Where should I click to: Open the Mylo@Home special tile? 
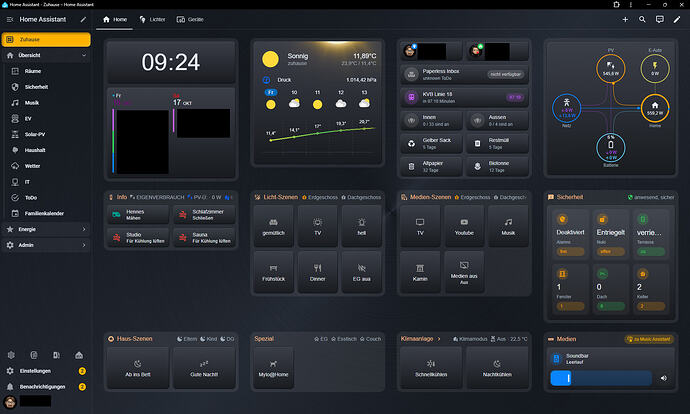point(273,368)
